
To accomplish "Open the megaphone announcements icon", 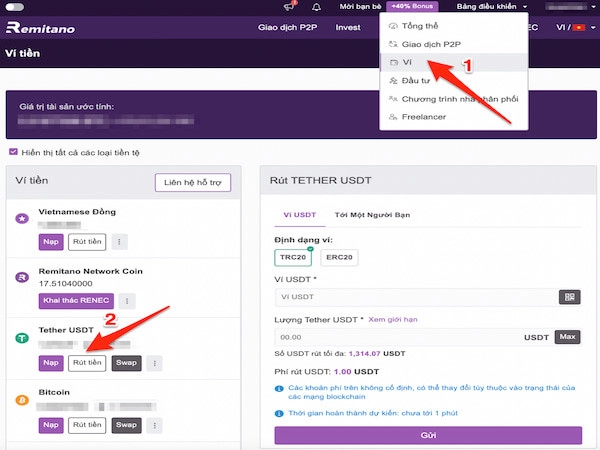I will (290, 7).
